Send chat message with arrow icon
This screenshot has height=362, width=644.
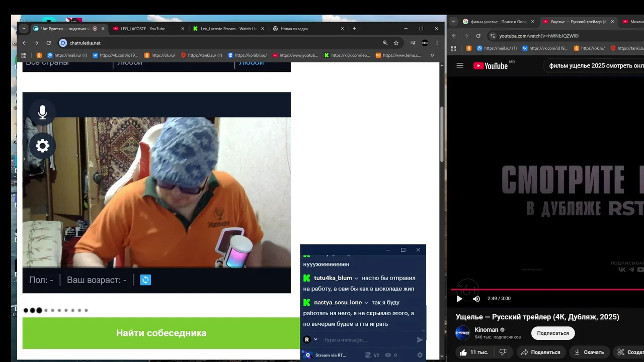tap(420, 340)
